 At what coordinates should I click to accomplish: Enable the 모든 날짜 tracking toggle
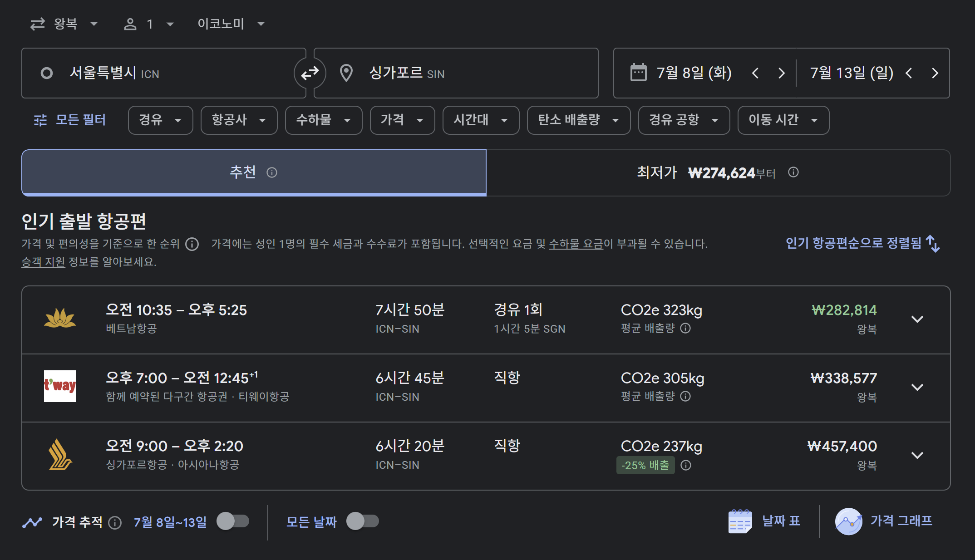361,521
